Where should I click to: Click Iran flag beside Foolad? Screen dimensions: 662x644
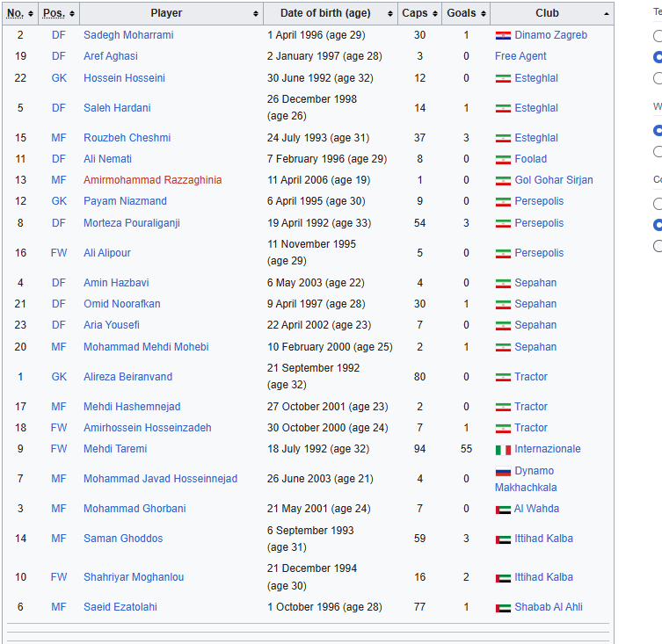pos(503,160)
